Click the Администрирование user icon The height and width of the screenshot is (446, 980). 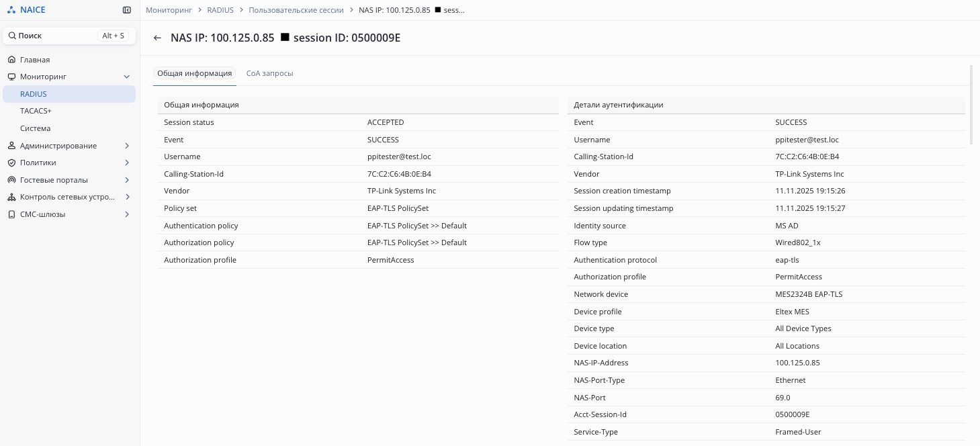pyautogui.click(x=11, y=146)
